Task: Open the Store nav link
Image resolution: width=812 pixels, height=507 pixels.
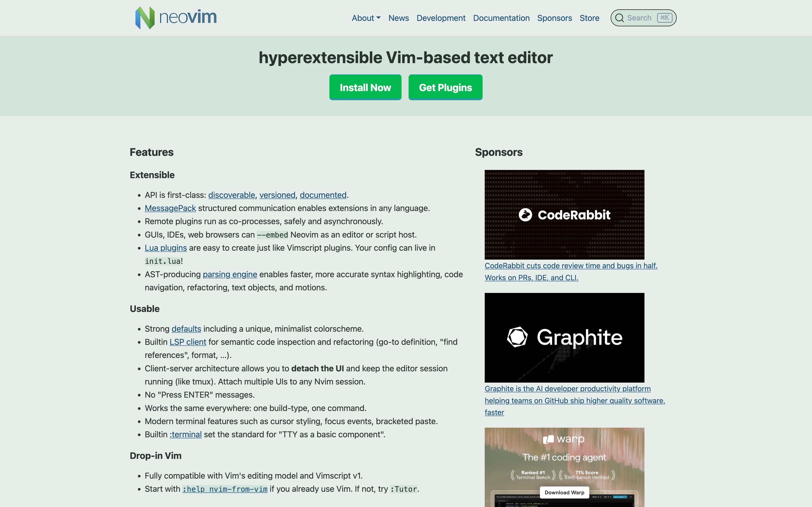Action: coord(589,18)
